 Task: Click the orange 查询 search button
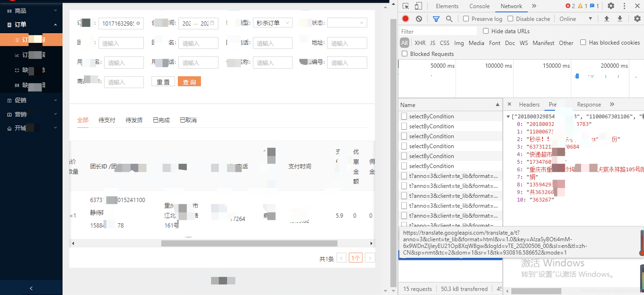(189, 82)
